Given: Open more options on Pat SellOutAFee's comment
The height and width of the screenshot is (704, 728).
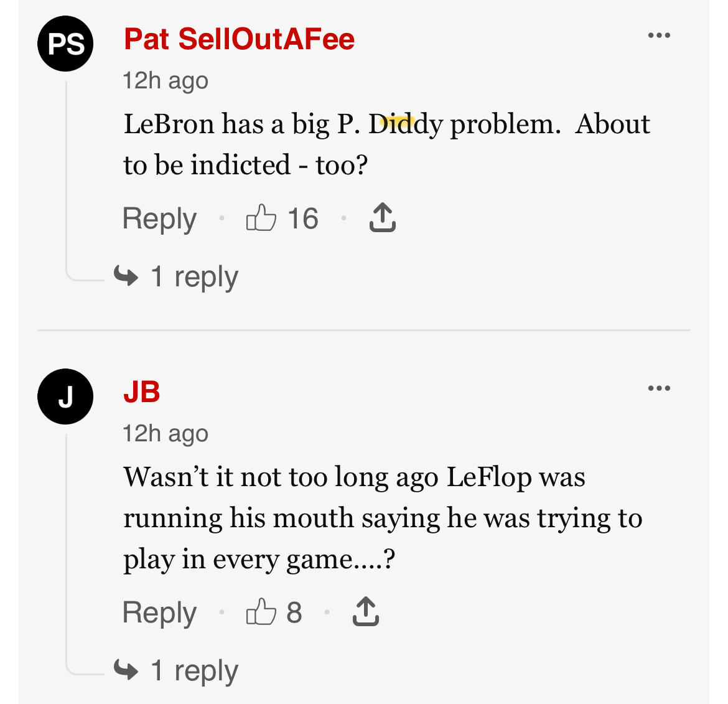Looking at the screenshot, I should pyautogui.click(x=659, y=35).
